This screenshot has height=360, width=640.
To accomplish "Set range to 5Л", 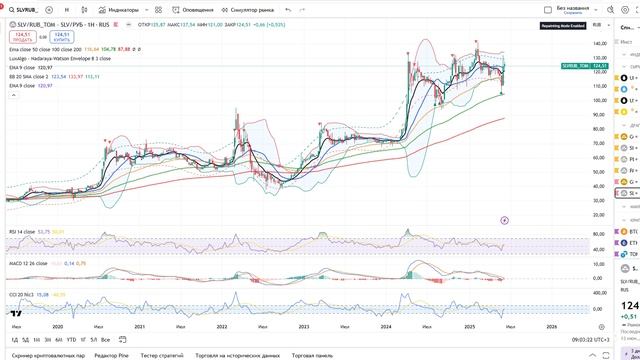I will pyautogui.click(x=93, y=340).
